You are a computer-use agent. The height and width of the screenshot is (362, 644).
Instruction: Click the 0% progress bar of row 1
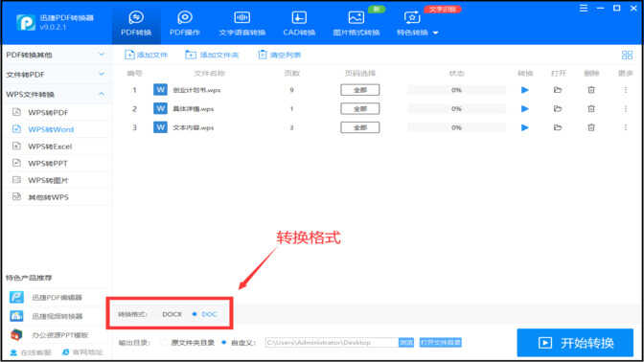(x=456, y=90)
